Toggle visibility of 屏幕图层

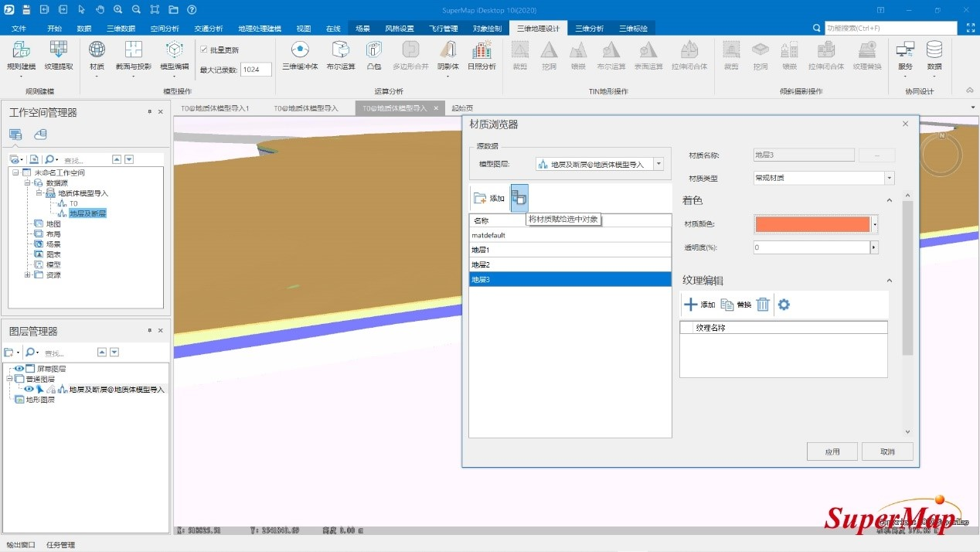coord(19,369)
